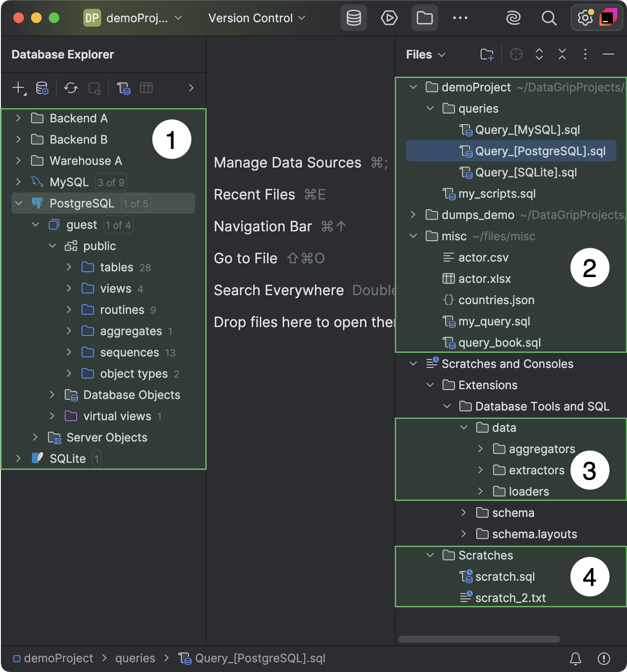
Task: Click the Refresh icon in Database Explorer
Action: point(71,88)
